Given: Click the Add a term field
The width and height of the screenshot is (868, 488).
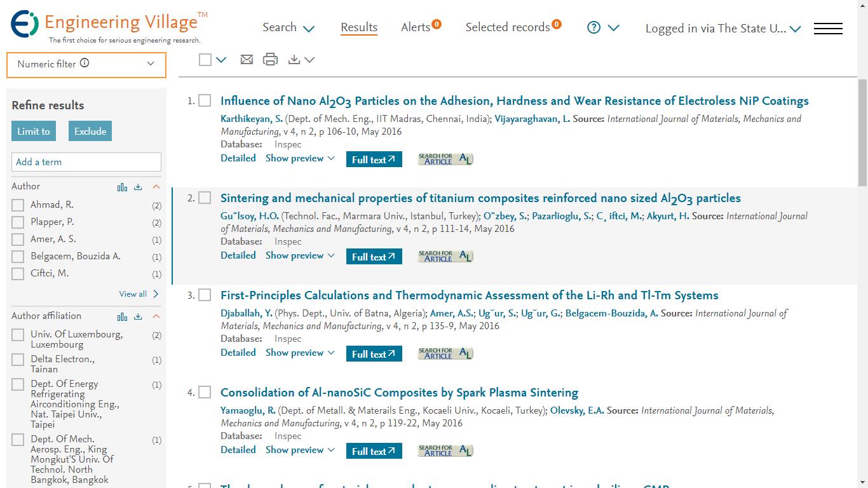Looking at the screenshot, I should pyautogui.click(x=86, y=162).
